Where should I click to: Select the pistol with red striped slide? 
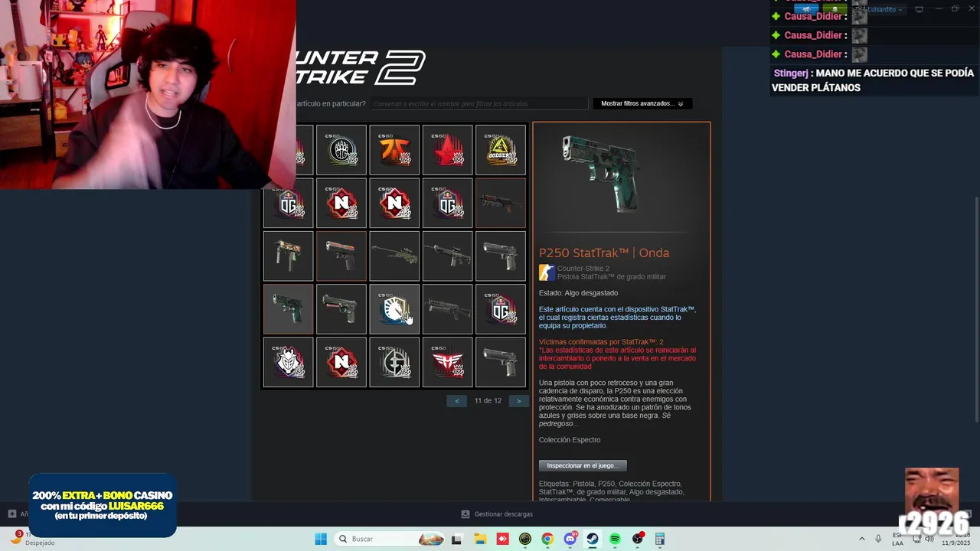(341, 256)
